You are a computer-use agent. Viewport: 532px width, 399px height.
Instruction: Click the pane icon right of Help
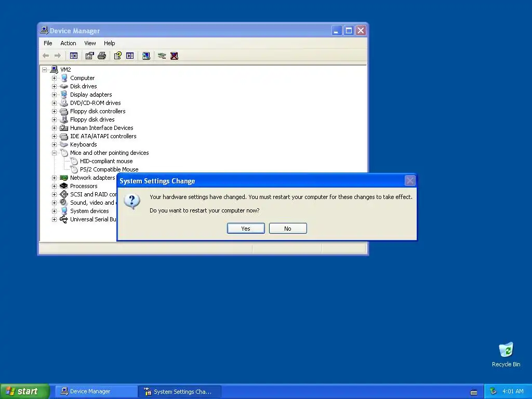coord(130,56)
